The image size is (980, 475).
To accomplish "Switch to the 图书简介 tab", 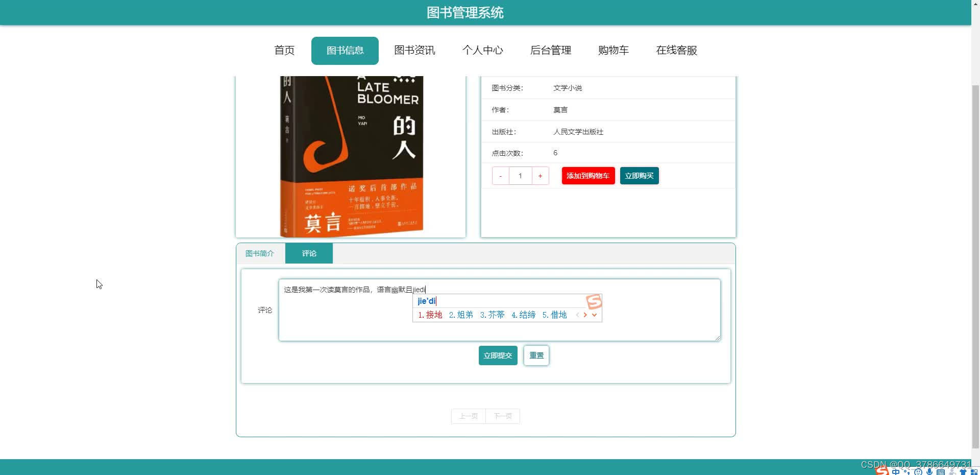I will [x=260, y=253].
